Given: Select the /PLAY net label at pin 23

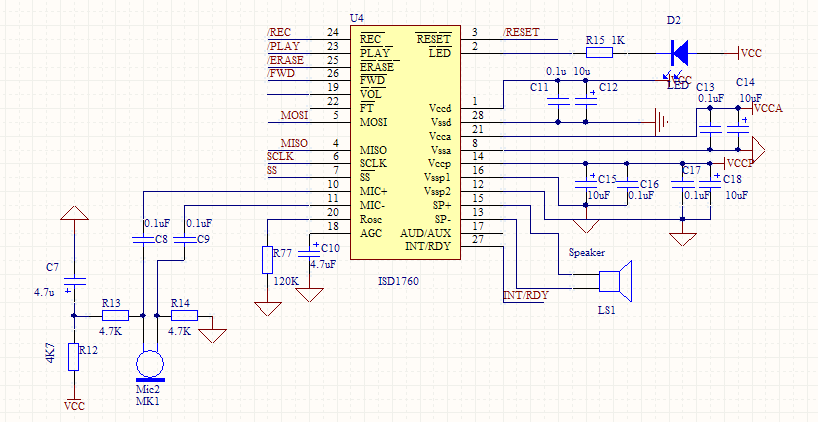Looking at the screenshot, I should (282, 46).
